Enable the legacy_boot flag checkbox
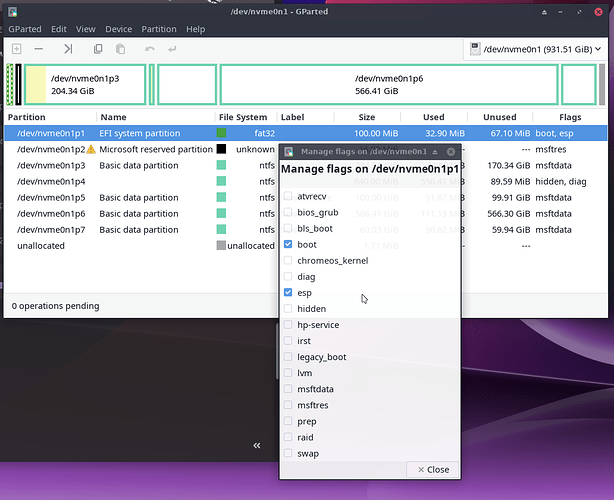The width and height of the screenshot is (614, 500). click(x=288, y=356)
